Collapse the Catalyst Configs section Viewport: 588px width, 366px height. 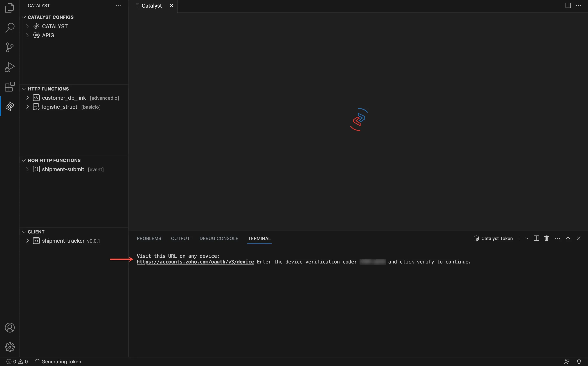(x=24, y=17)
